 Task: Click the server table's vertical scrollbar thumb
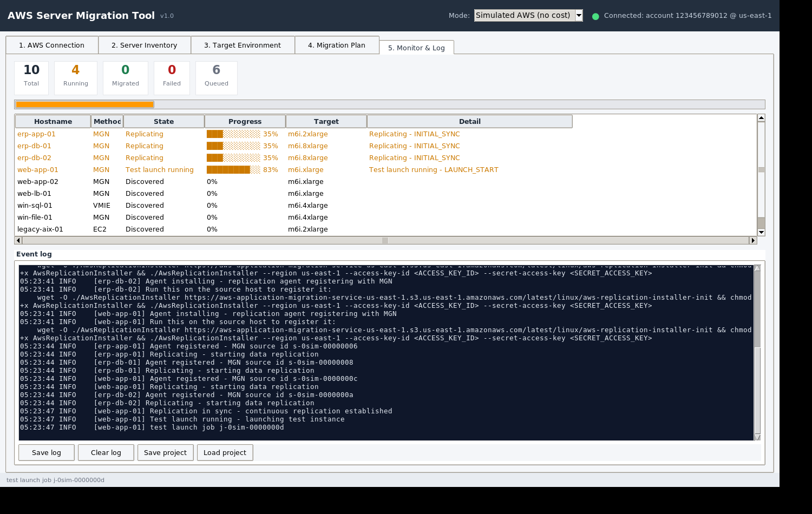point(761,169)
